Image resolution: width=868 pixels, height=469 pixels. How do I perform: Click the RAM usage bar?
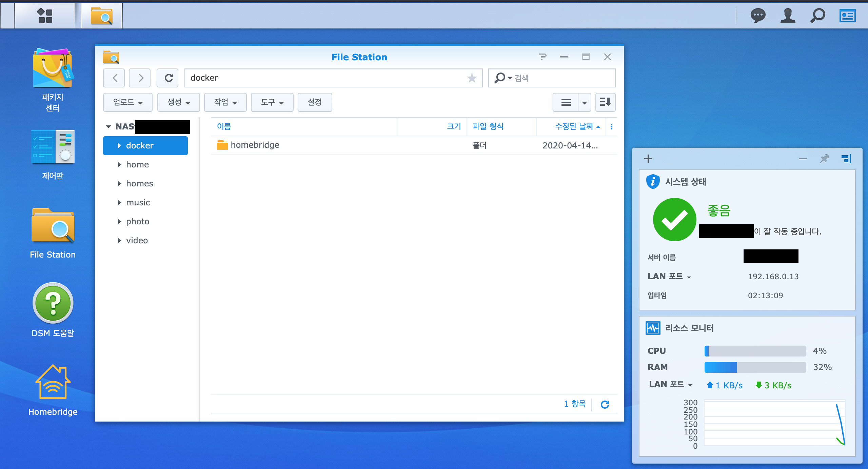755,367
